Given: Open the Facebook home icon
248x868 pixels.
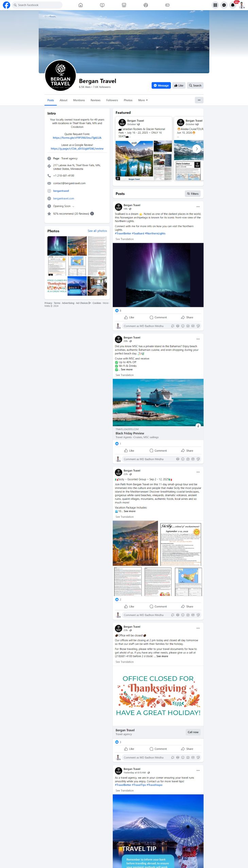Looking at the screenshot, I should 81,5.
